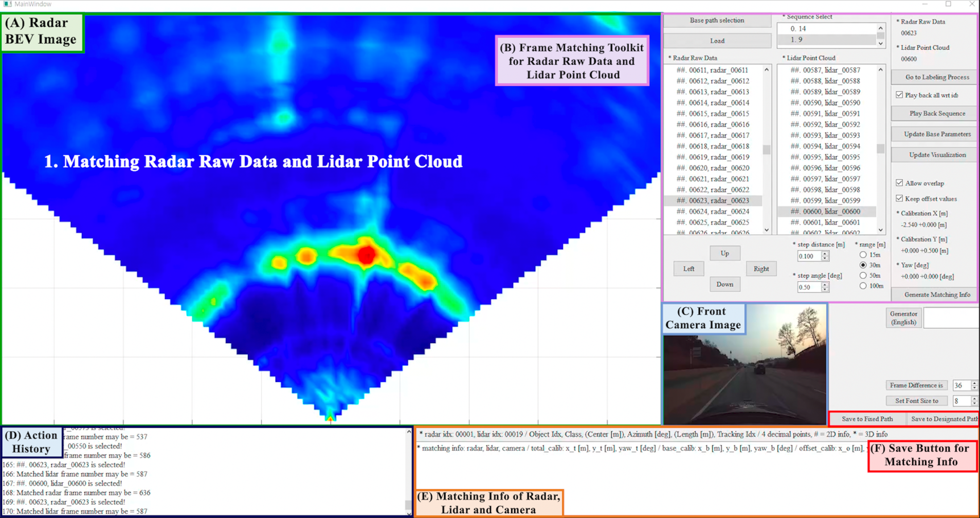980x518 pixels.
Task: Toggle Play back all wrt idx checkbox
Action: 899,95
